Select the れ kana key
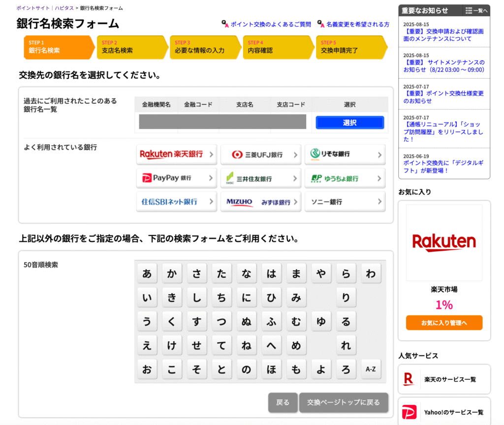504x425 pixels. 346,345
